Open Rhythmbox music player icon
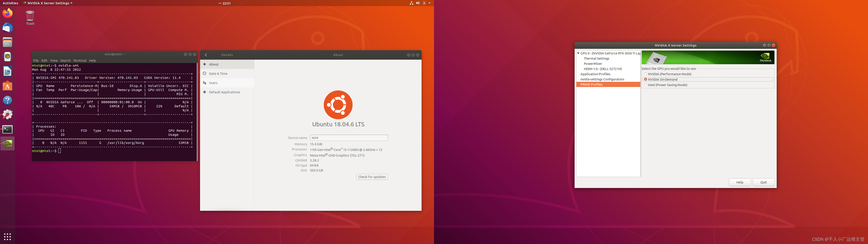Image resolution: width=868 pixels, height=244 pixels. 7,57
